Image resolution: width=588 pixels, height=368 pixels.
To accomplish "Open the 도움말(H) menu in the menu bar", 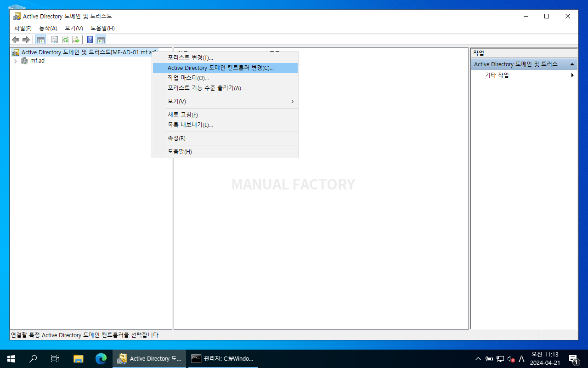I will pyautogui.click(x=102, y=29).
